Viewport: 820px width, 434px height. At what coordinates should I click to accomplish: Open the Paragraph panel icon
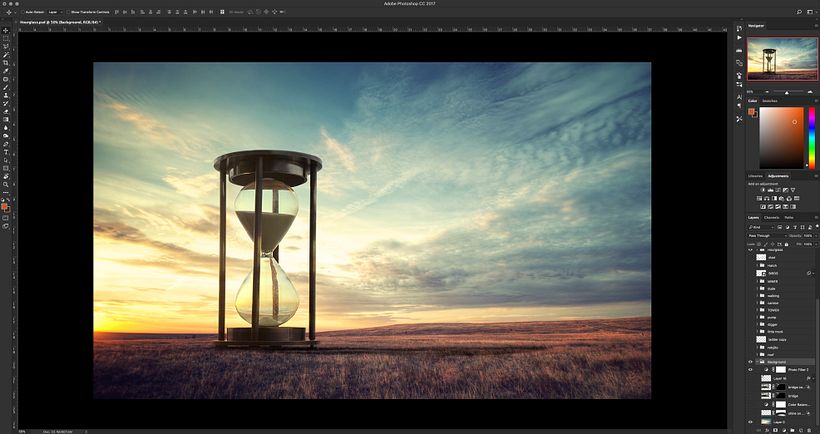[x=739, y=105]
